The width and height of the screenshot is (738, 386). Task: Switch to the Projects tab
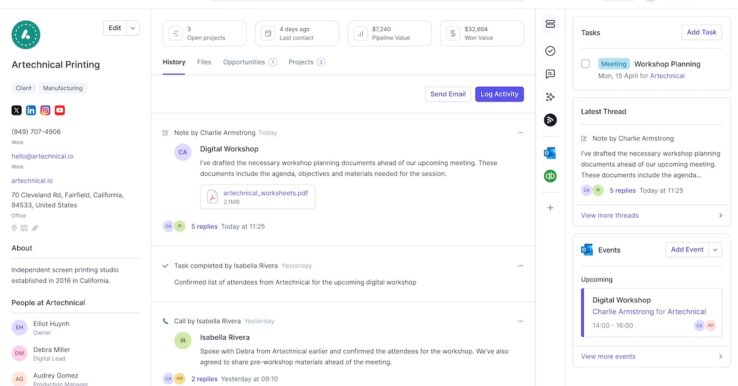pyautogui.click(x=306, y=62)
